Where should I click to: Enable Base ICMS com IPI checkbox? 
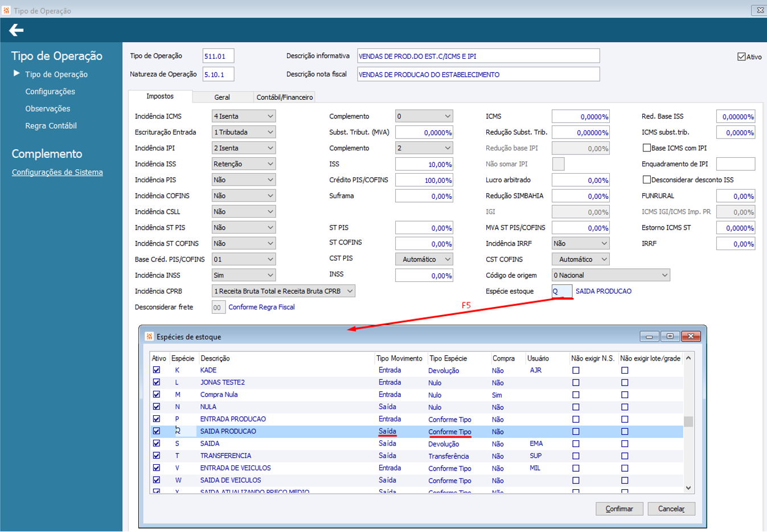[646, 148]
